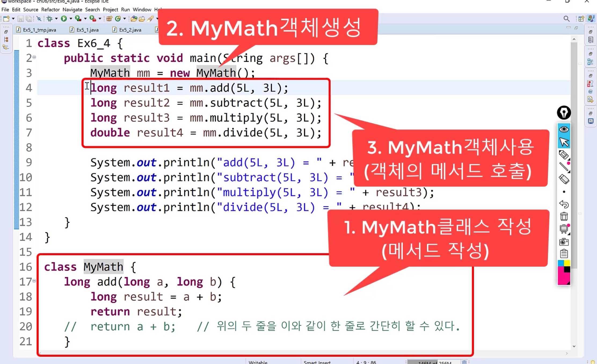
Task: Open dropdown arrow next to New Class icon
Action: pos(124,19)
